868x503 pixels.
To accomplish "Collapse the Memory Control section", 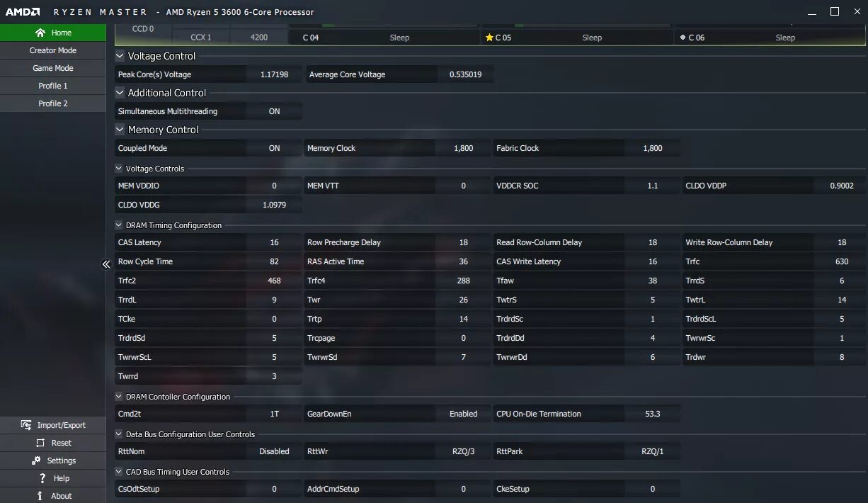I will click(x=120, y=130).
